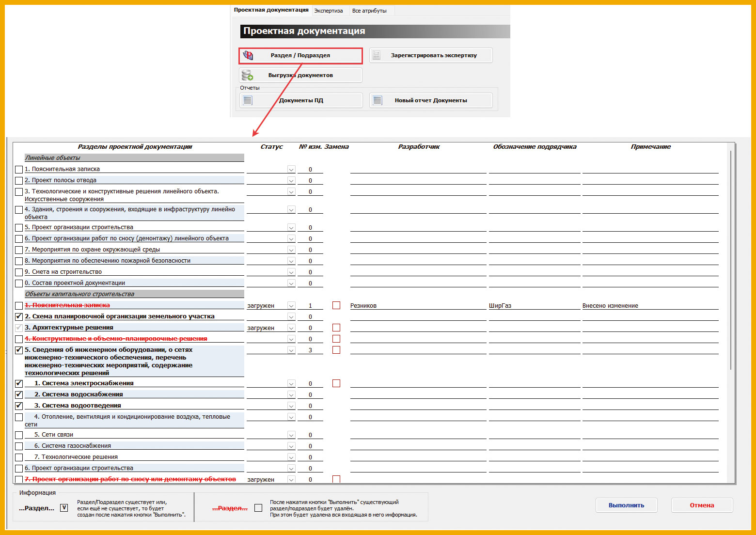Click the Выполнить button
This screenshot has height=535, width=756.
pos(626,505)
